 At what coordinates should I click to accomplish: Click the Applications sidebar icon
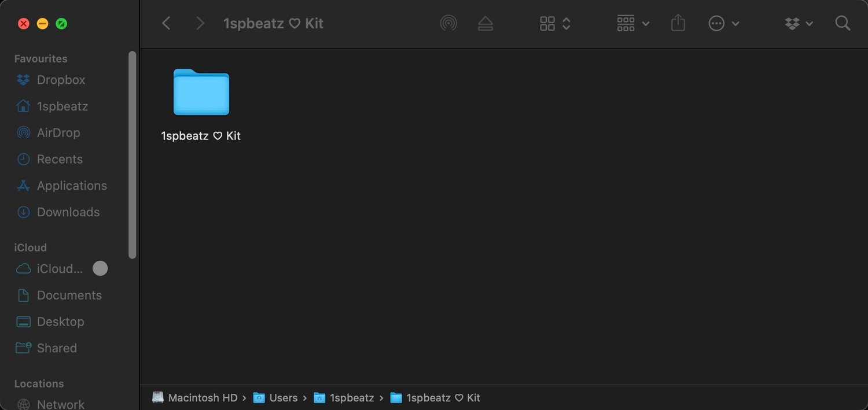tap(23, 186)
